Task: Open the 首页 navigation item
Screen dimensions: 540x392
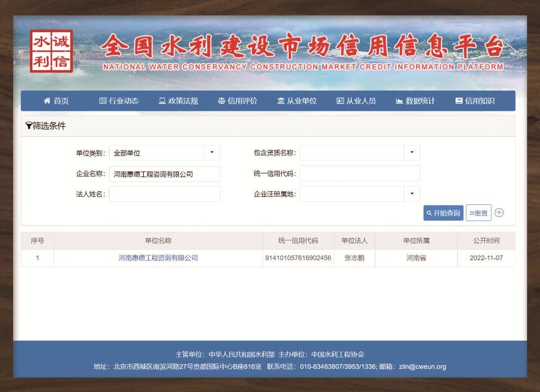Action: point(56,100)
